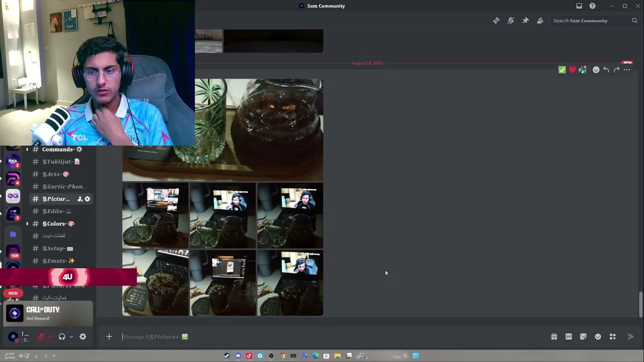The height and width of the screenshot is (362, 644).
Task: Open the attachment plus menu
Action: [x=109, y=337]
